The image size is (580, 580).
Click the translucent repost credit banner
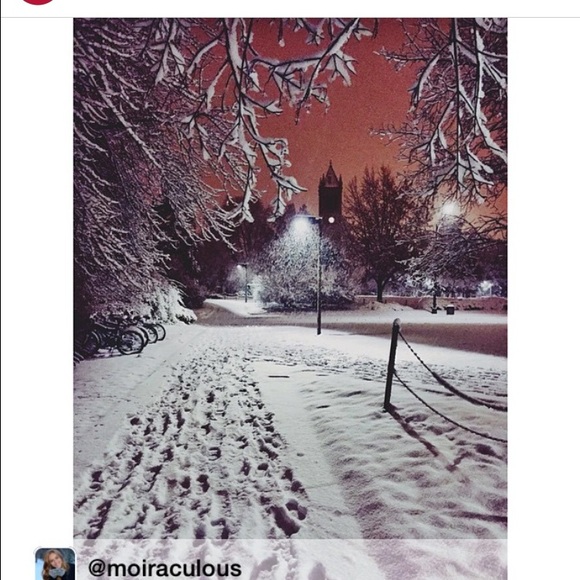click(x=290, y=559)
